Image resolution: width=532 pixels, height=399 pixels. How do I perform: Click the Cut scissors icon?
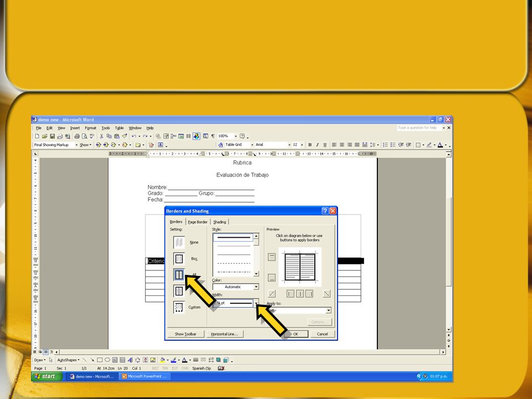coord(101,136)
